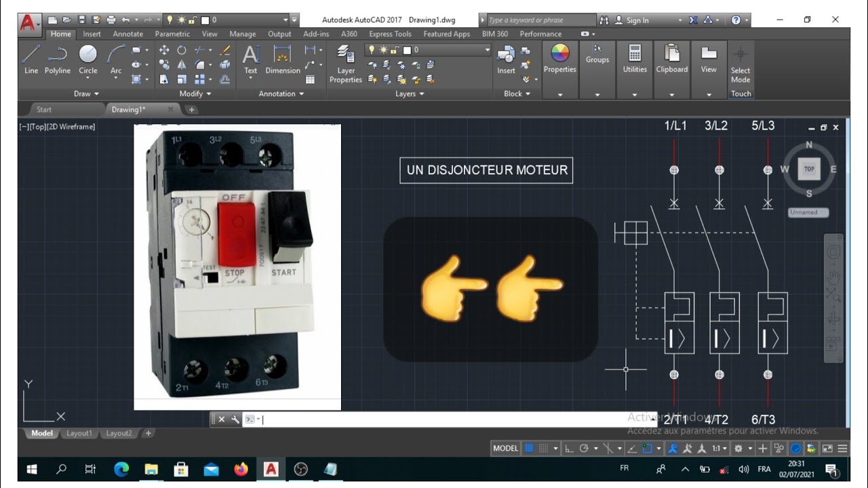This screenshot has width=868, height=488.
Task: Toggle Clean Screen mode
Action: 827,448
